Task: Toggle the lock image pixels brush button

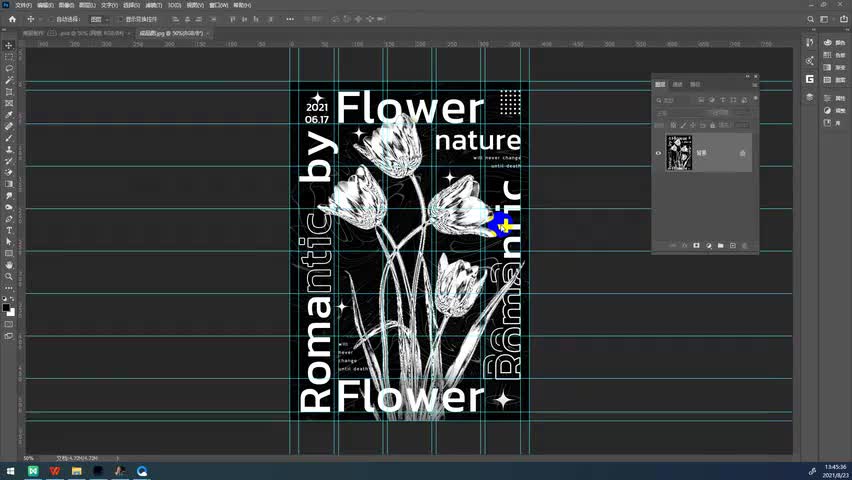Action: pyautogui.click(x=683, y=125)
